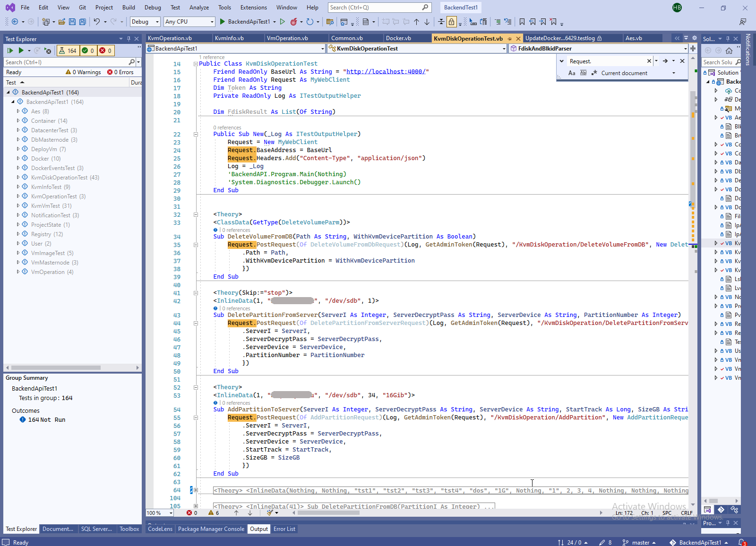Toggle the regular expression search option

click(x=594, y=73)
